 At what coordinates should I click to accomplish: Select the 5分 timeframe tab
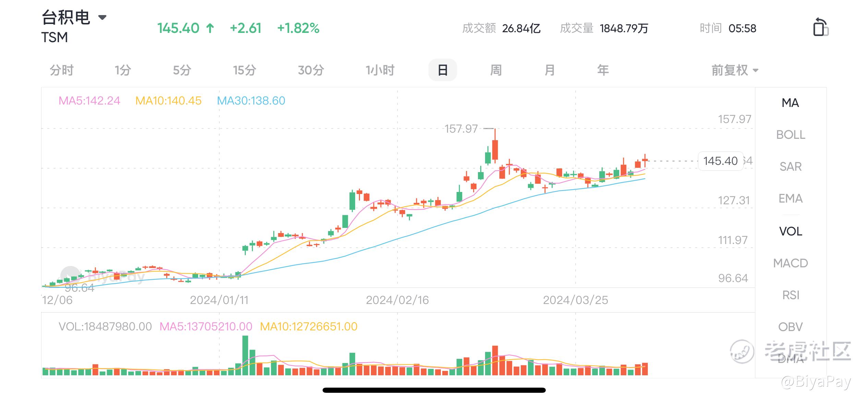click(x=182, y=70)
